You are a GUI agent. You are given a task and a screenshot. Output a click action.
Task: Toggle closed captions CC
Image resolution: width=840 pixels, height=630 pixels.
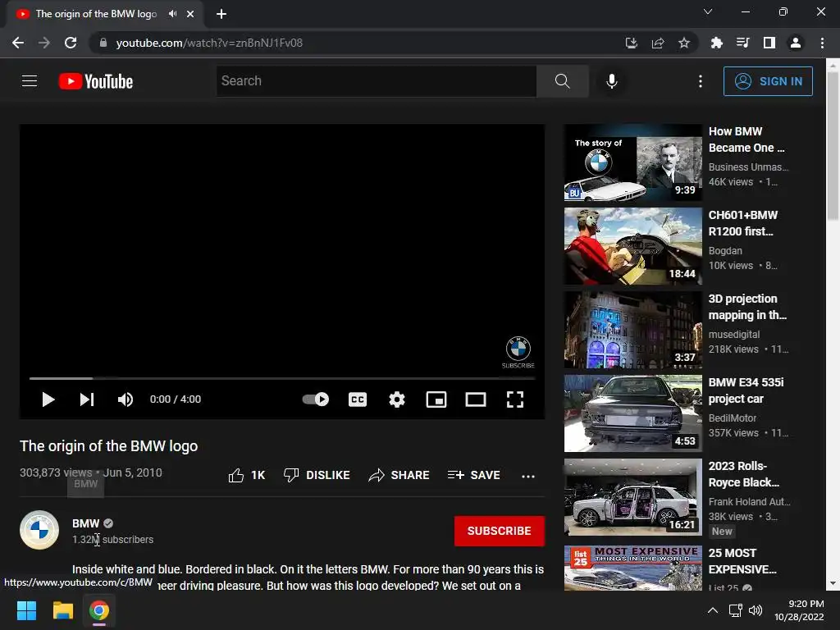pyautogui.click(x=358, y=399)
